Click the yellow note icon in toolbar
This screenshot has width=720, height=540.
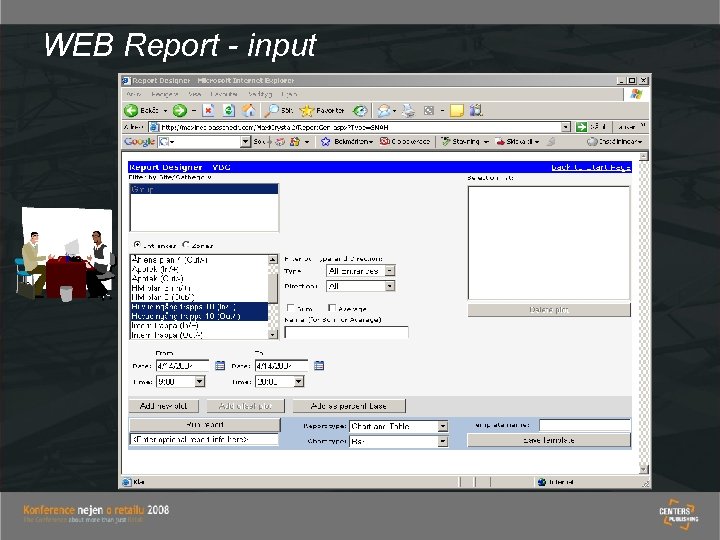[x=456, y=111]
